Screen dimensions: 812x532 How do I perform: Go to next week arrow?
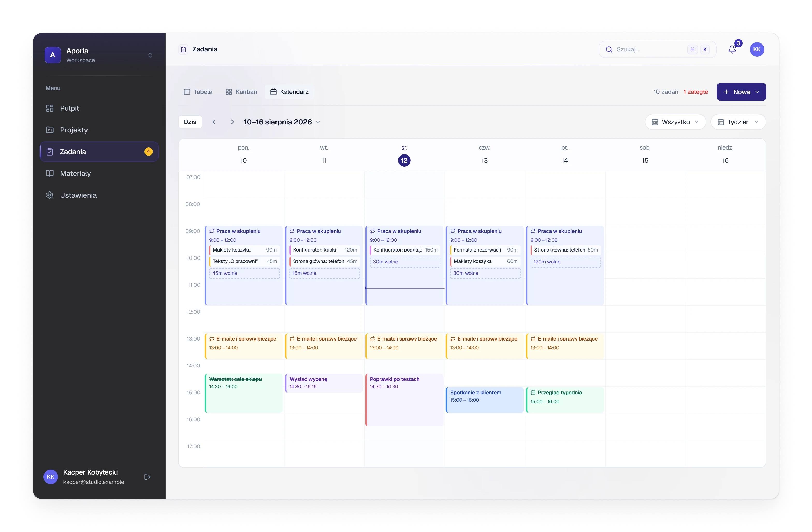pos(232,122)
